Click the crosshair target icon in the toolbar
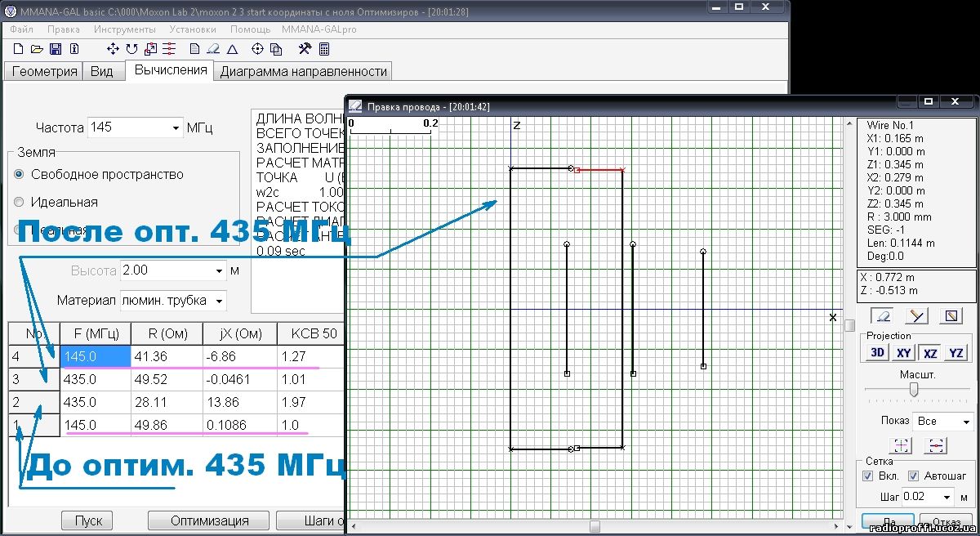The height and width of the screenshot is (536, 980). pyautogui.click(x=258, y=49)
